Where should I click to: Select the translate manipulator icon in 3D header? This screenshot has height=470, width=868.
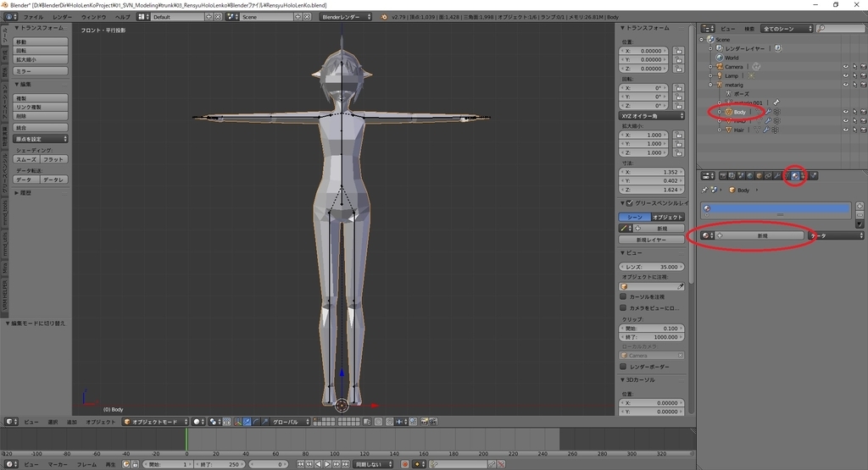pyautogui.click(x=247, y=421)
